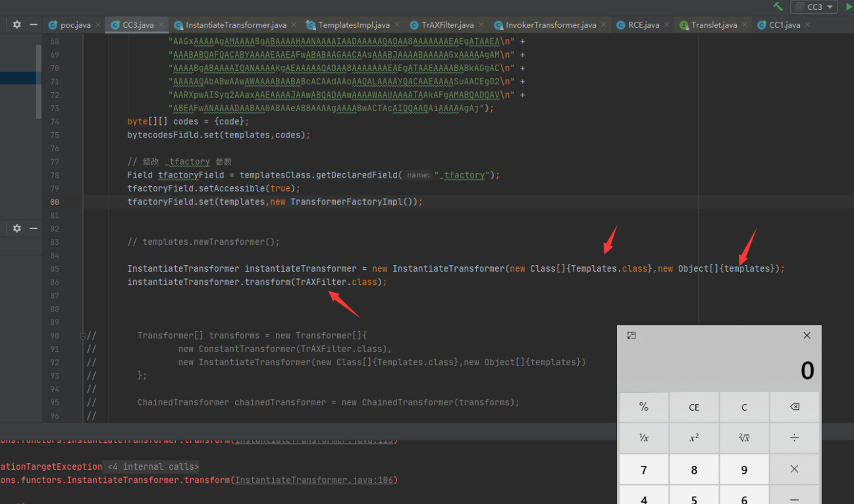
Task: Click gutter line number 80
Action: (x=55, y=202)
